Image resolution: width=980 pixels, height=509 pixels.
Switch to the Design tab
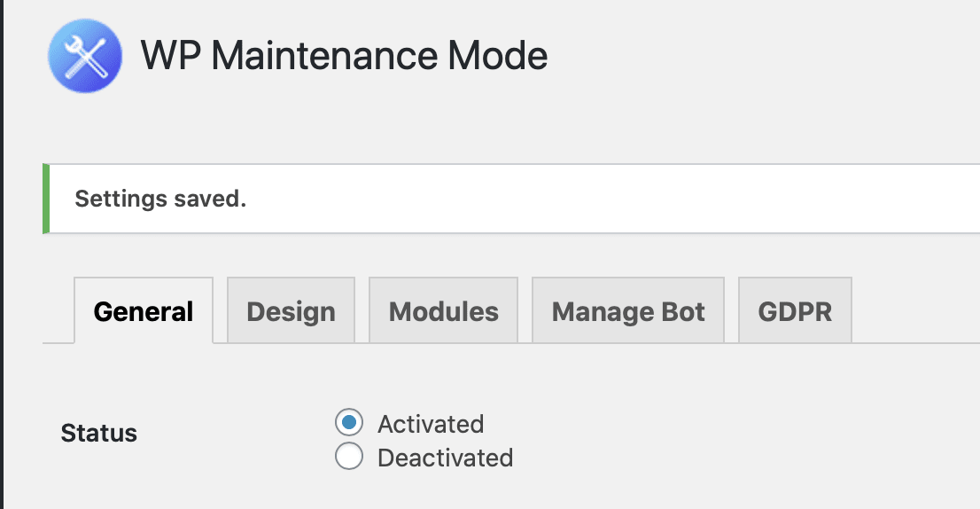[x=291, y=310]
